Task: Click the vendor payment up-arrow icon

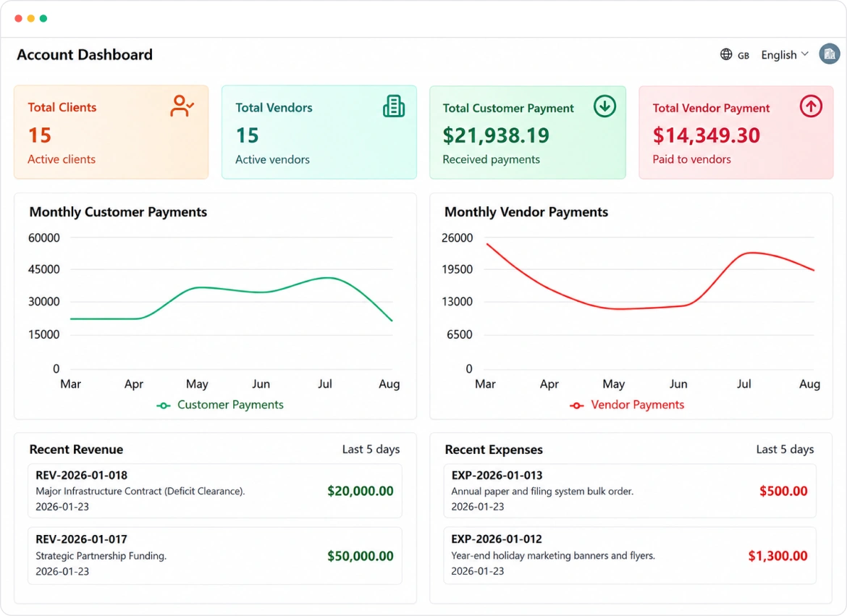Action: (811, 106)
